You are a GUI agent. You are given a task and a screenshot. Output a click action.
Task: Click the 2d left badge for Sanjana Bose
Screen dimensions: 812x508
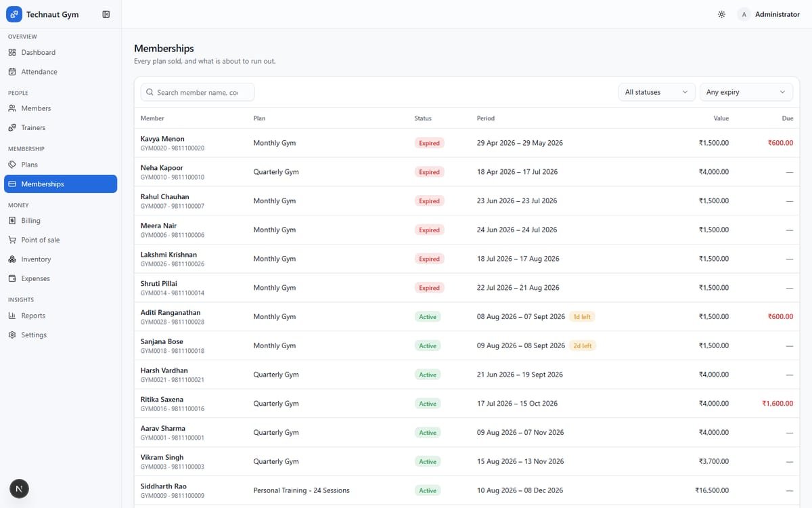[x=582, y=345]
